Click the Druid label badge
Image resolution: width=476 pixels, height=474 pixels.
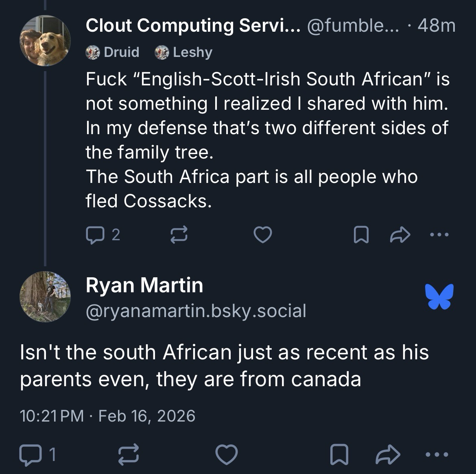[113, 52]
